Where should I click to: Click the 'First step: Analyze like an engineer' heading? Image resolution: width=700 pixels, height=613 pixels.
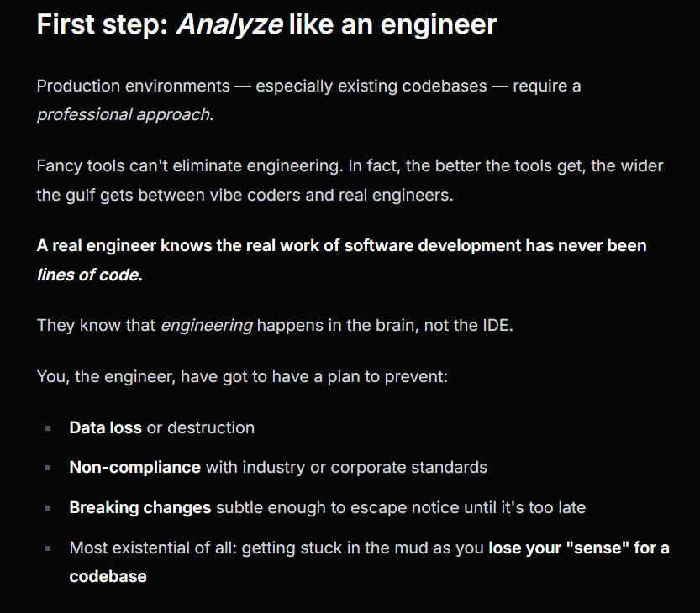266,24
